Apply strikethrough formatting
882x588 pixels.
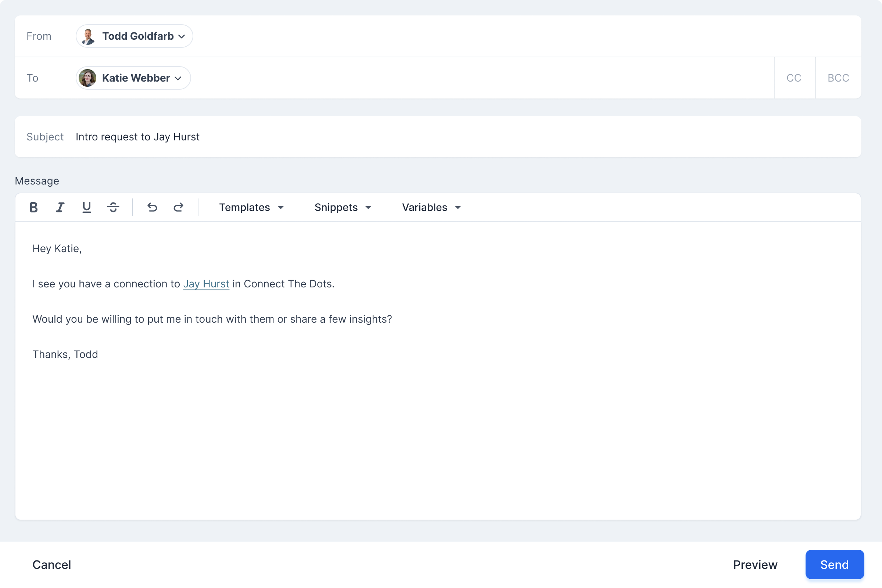pos(113,207)
